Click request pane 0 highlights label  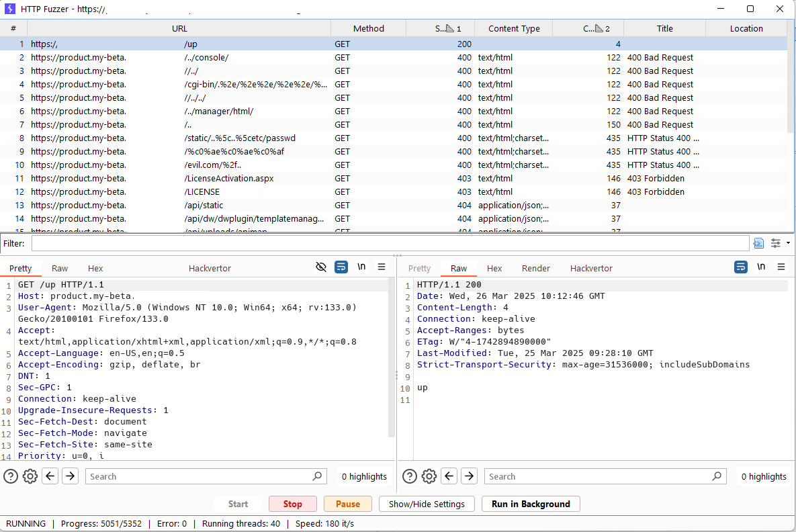point(364,476)
